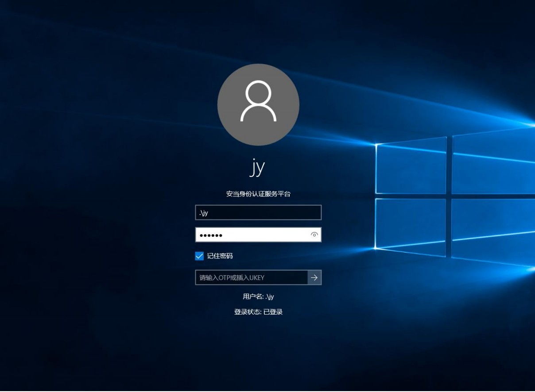
Task: Click the password field with masked dots
Action: tap(258, 234)
